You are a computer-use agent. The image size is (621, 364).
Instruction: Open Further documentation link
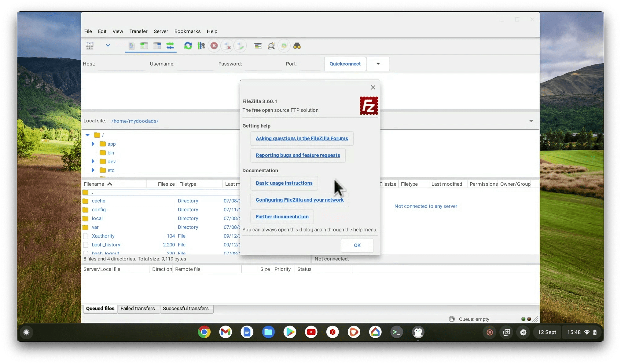[282, 217]
